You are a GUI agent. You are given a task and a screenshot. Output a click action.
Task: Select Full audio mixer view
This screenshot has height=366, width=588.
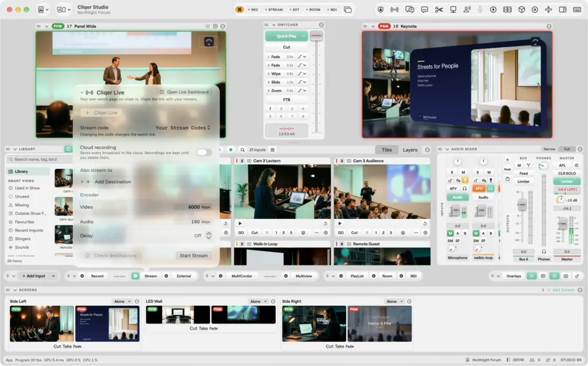click(567, 149)
